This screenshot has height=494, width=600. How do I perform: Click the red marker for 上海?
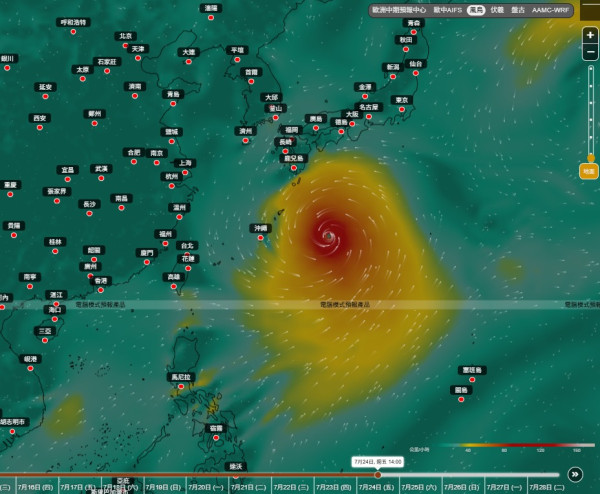(x=185, y=173)
